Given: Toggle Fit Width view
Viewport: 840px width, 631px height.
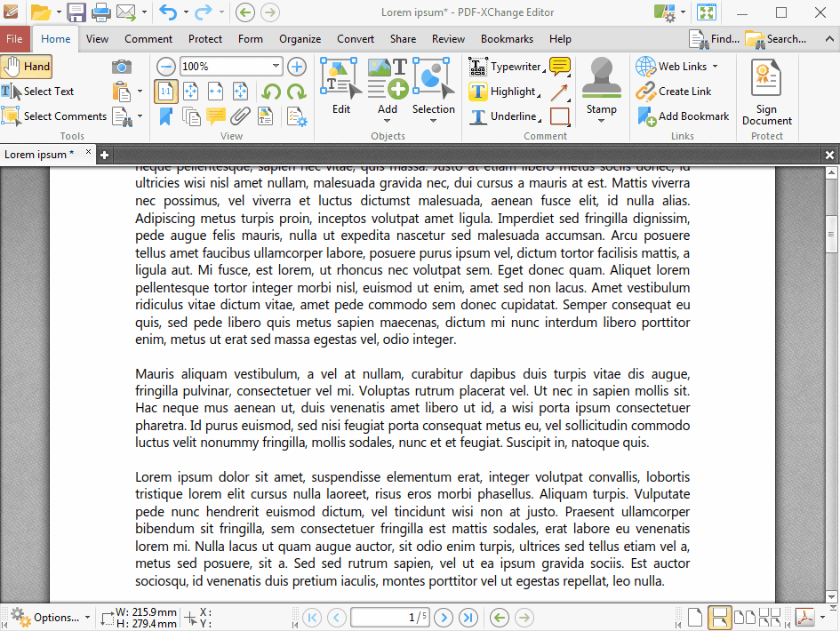Looking at the screenshot, I should click(216, 92).
